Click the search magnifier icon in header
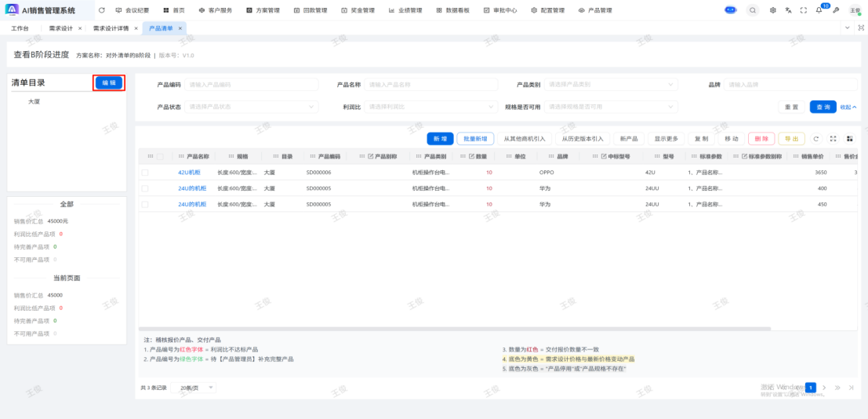Viewport: 868px width, 419px height. click(x=753, y=10)
